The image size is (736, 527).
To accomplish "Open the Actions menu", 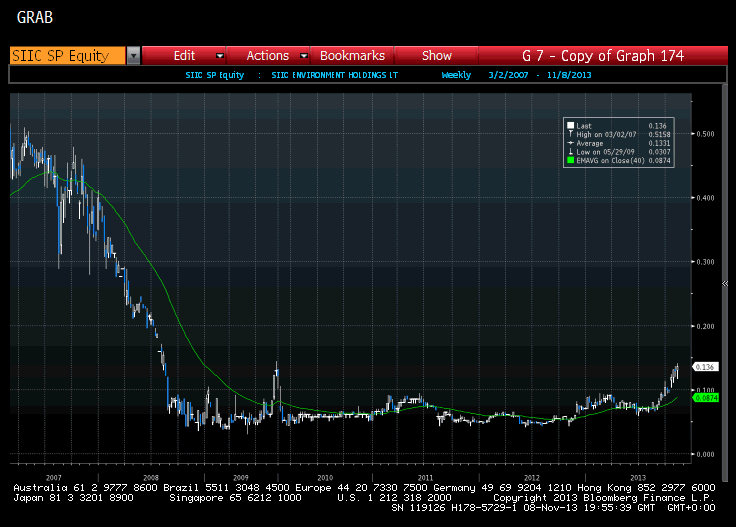I will [268, 56].
